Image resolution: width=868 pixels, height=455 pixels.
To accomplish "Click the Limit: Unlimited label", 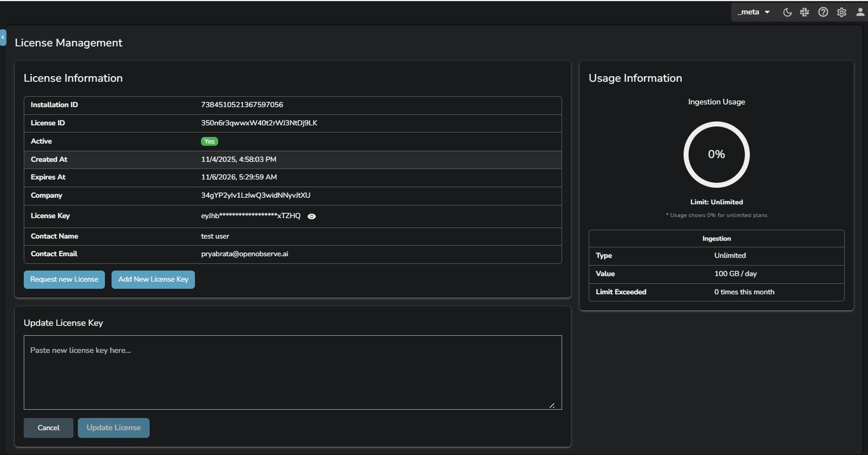I will (717, 202).
